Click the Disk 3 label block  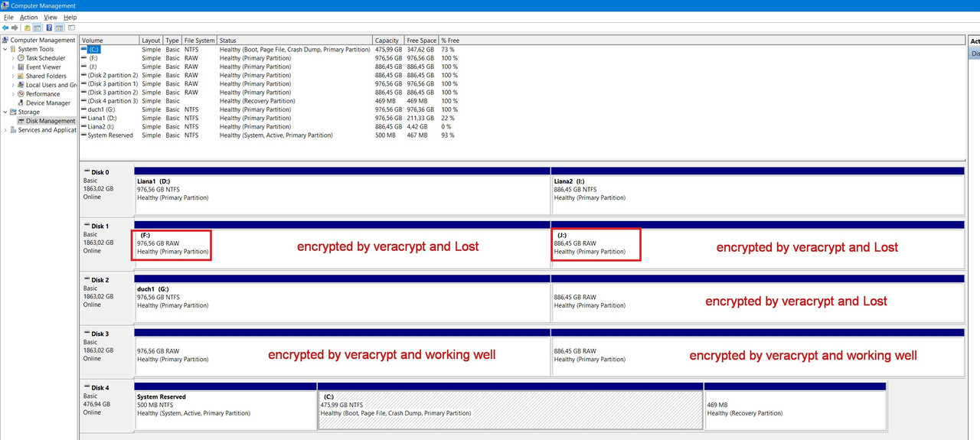[106, 352]
